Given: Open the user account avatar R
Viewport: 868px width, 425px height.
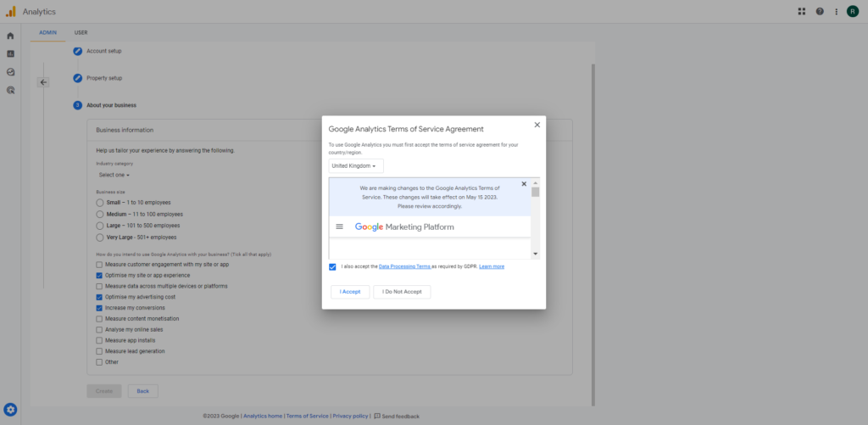Looking at the screenshot, I should click(x=853, y=12).
